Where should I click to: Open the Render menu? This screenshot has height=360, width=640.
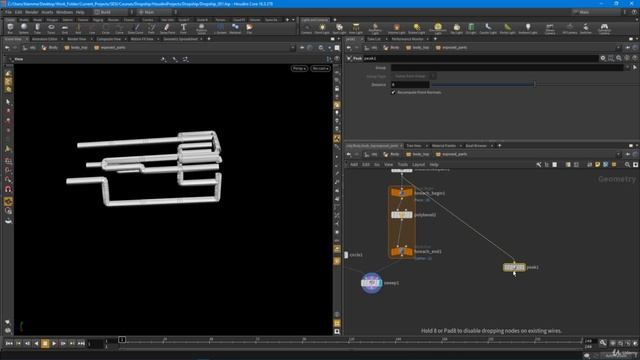(x=31, y=12)
